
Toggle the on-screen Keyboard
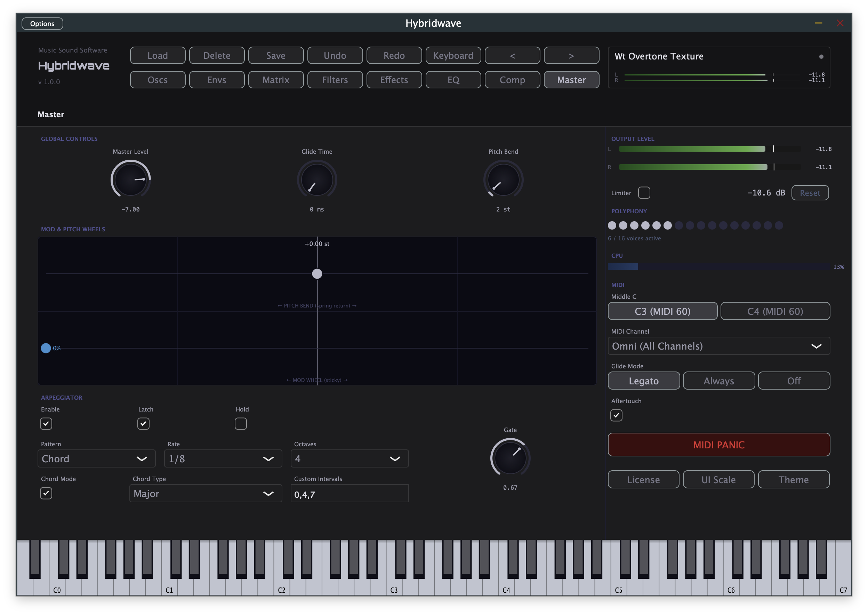tap(453, 55)
